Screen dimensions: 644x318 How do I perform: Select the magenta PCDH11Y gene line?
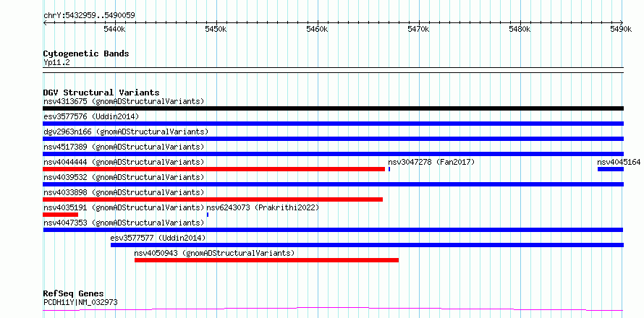pos(334,309)
